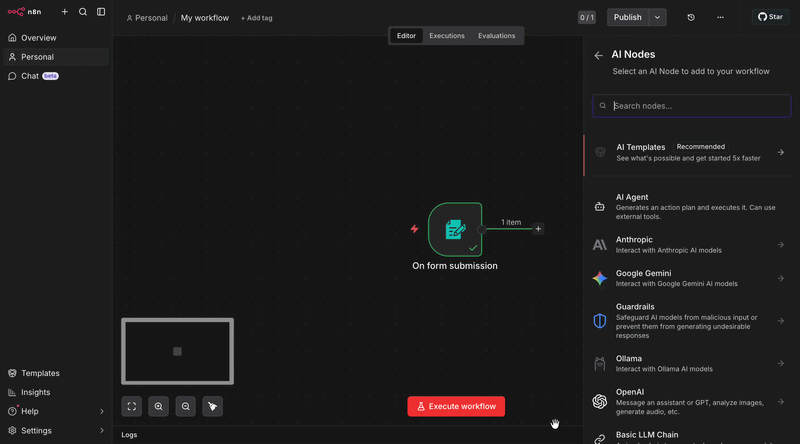This screenshot has width=800, height=444.
Task: Switch to the Executions tab
Action: point(447,36)
